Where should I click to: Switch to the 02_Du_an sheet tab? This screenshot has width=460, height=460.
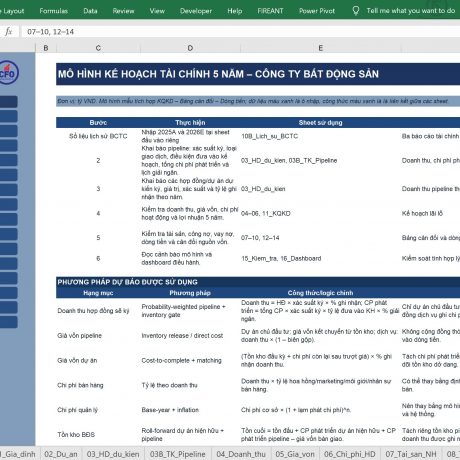[61, 454]
